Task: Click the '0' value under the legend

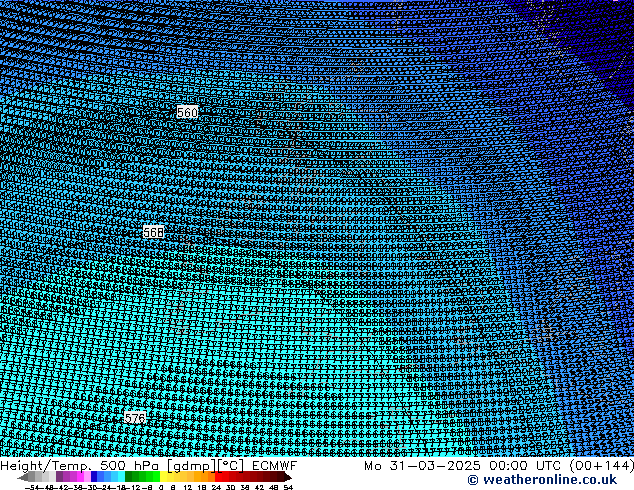Action: [x=161, y=487]
